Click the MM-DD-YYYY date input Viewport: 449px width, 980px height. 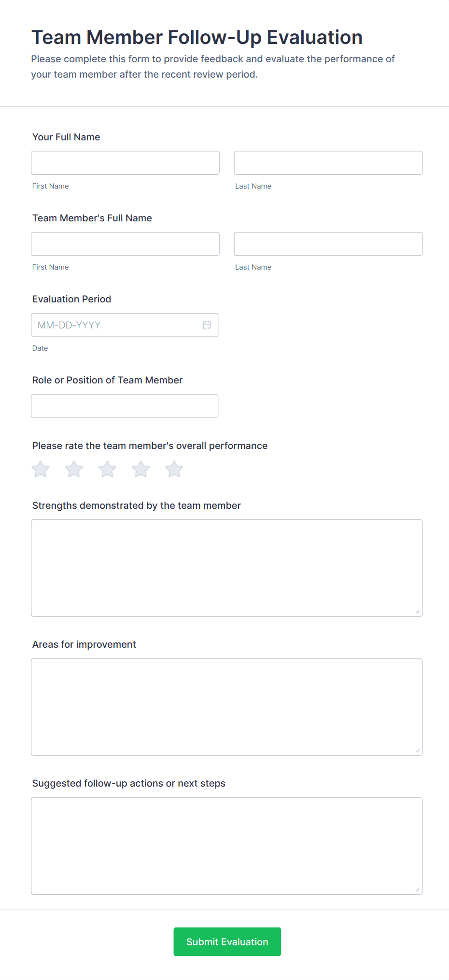[x=116, y=325]
